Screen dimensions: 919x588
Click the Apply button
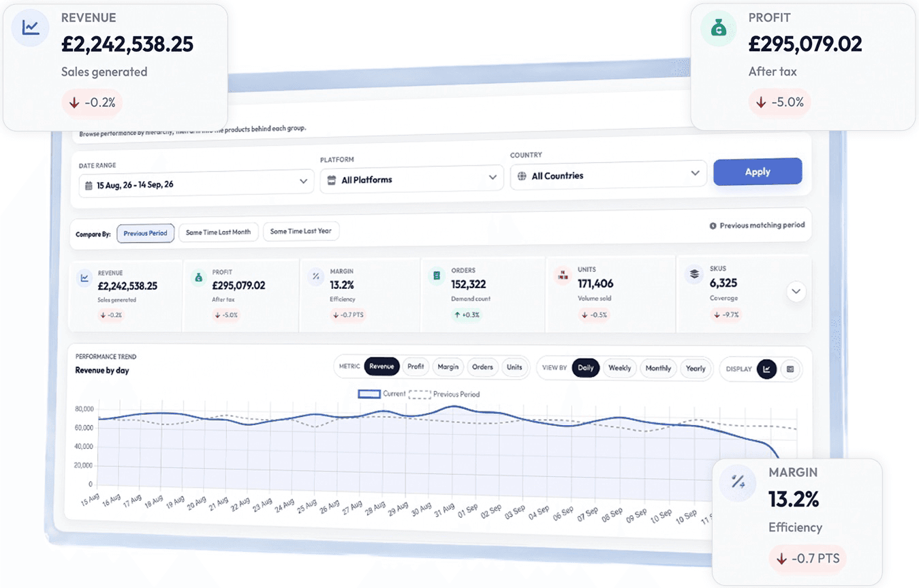758,172
